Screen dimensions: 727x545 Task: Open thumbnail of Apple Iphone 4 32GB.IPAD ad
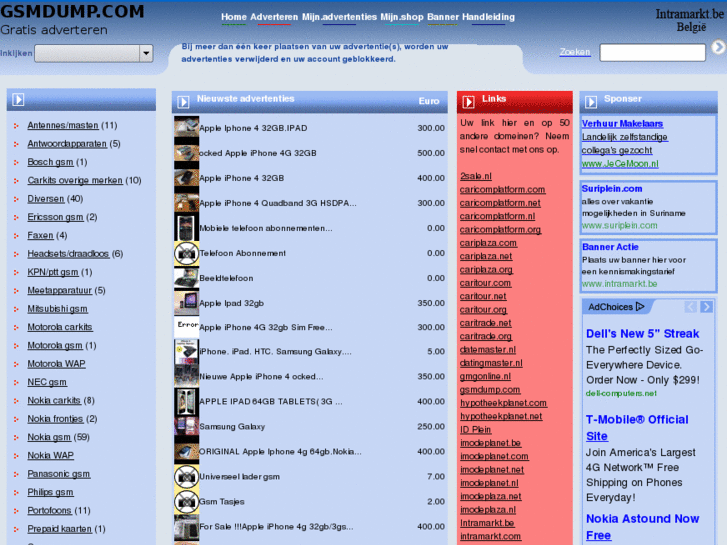click(186, 127)
